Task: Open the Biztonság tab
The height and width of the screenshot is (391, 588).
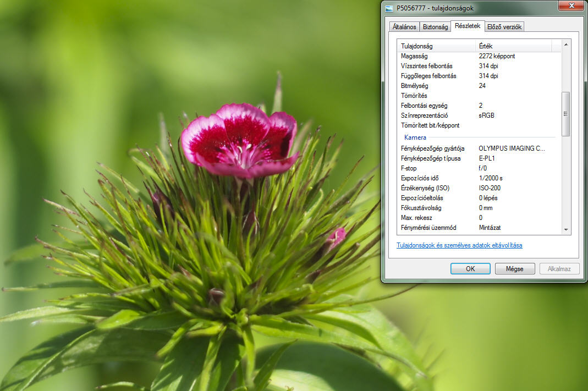Action: 435,27
